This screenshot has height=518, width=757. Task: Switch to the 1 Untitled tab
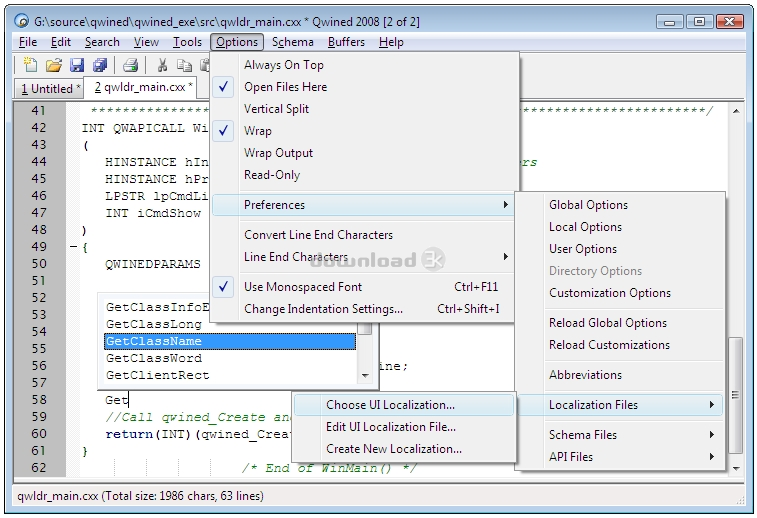coord(50,89)
